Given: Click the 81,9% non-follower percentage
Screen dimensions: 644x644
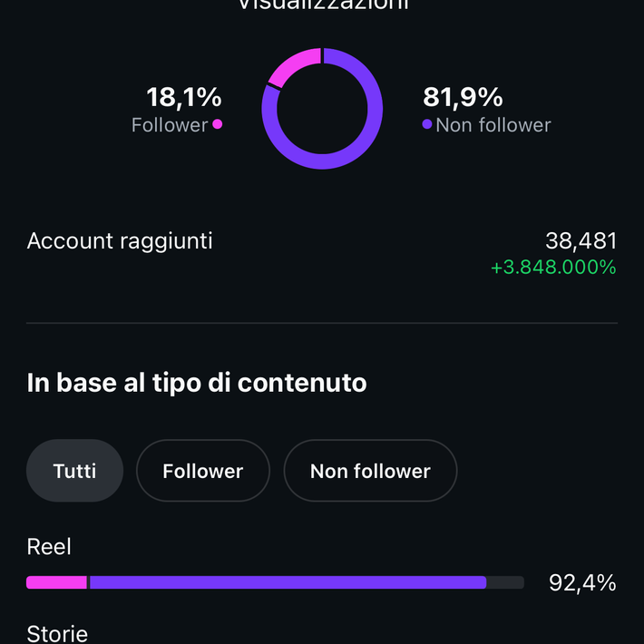Looking at the screenshot, I should tap(463, 96).
